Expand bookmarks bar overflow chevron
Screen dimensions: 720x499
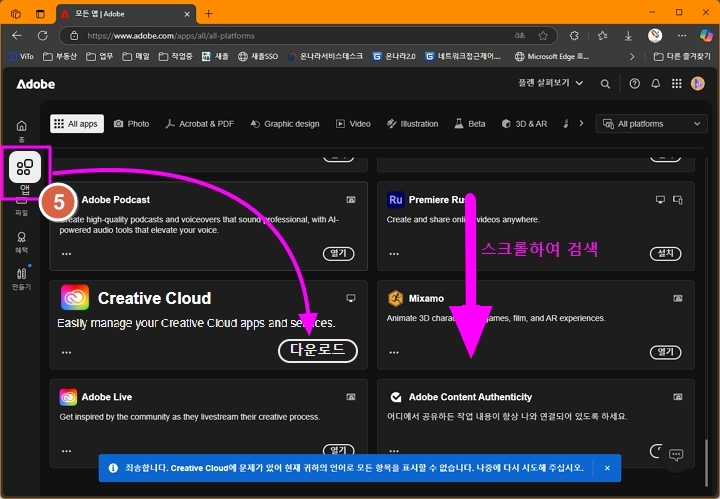tap(632, 56)
